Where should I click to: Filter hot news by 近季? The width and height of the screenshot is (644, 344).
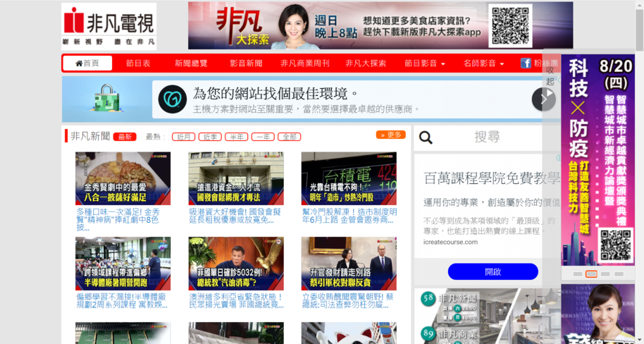point(210,137)
